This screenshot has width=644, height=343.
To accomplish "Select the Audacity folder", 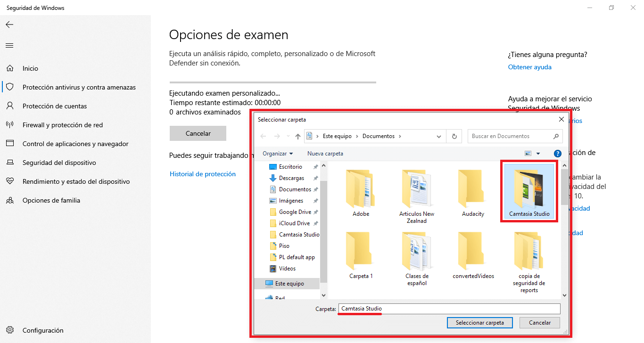I will point(473,192).
